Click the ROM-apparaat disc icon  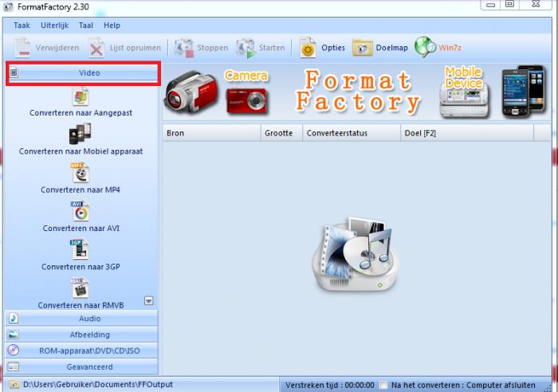click(x=14, y=351)
